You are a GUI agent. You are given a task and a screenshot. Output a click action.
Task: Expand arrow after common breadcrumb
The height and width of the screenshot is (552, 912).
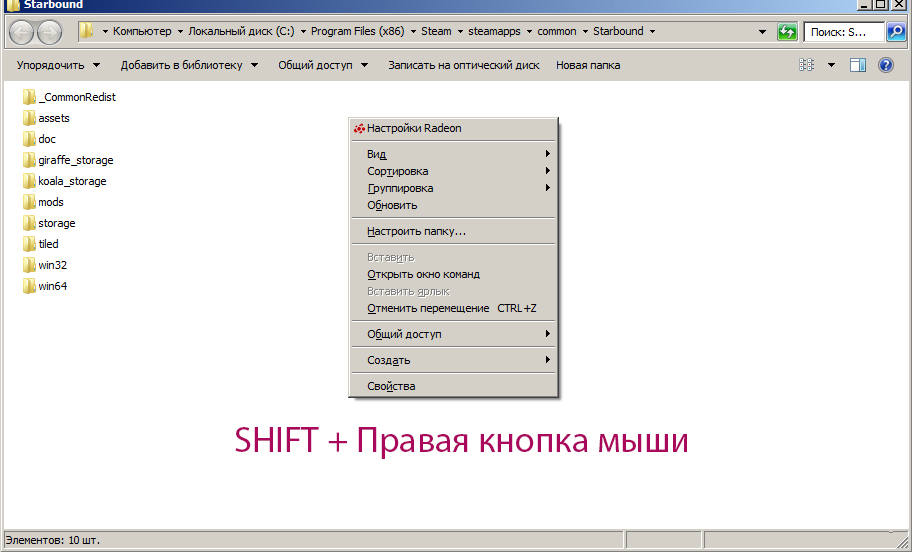coord(585,31)
